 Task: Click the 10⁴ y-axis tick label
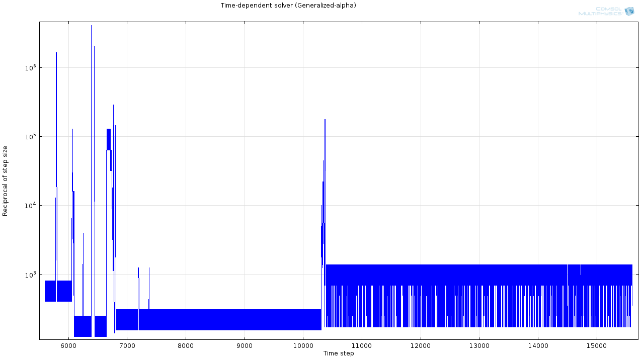coord(30,205)
